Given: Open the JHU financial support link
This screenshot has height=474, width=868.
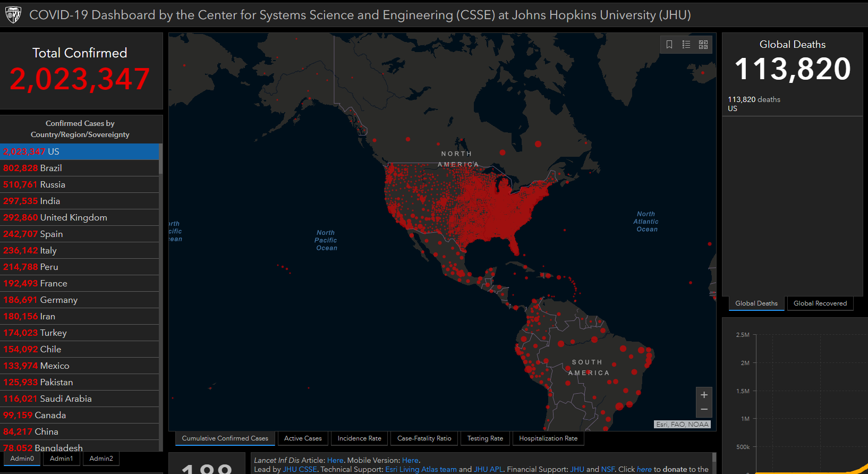Looking at the screenshot, I should point(577,469).
